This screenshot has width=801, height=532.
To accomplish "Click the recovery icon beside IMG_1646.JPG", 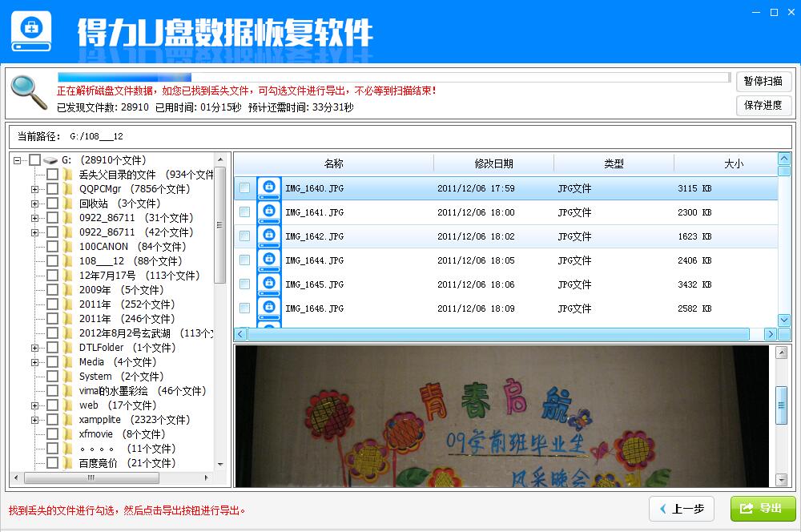I will 269,307.
